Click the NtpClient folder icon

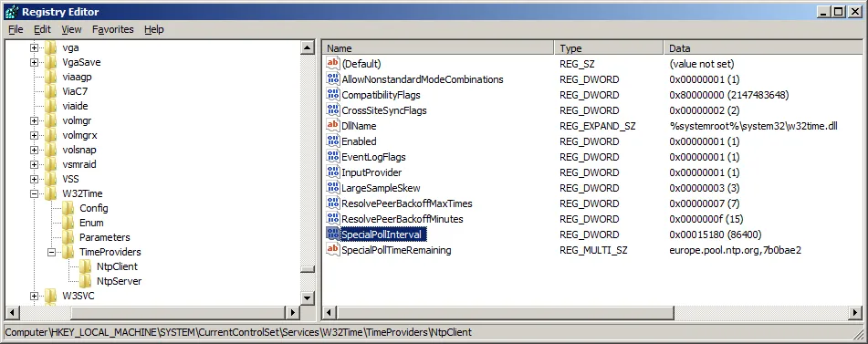(x=85, y=266)
